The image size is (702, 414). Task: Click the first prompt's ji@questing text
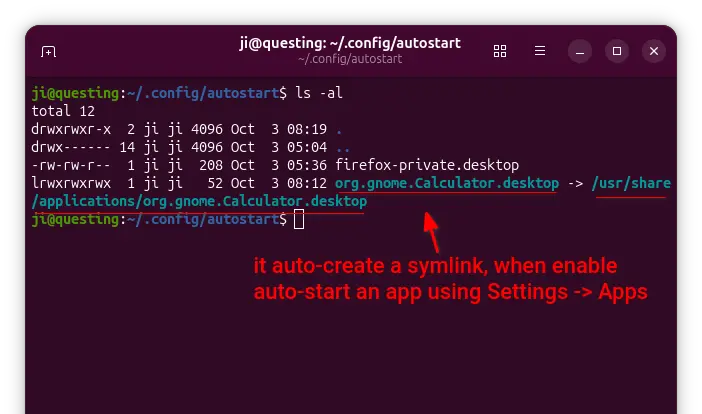point(75,93)
